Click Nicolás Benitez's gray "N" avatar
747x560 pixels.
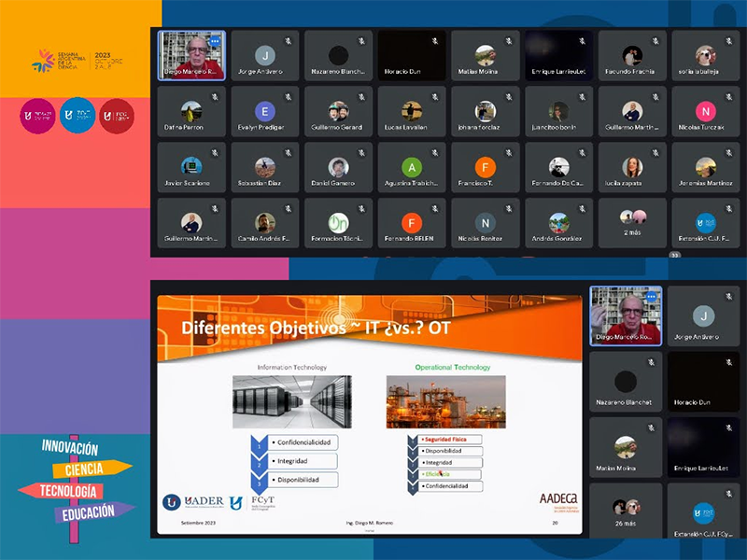(485, 222)
